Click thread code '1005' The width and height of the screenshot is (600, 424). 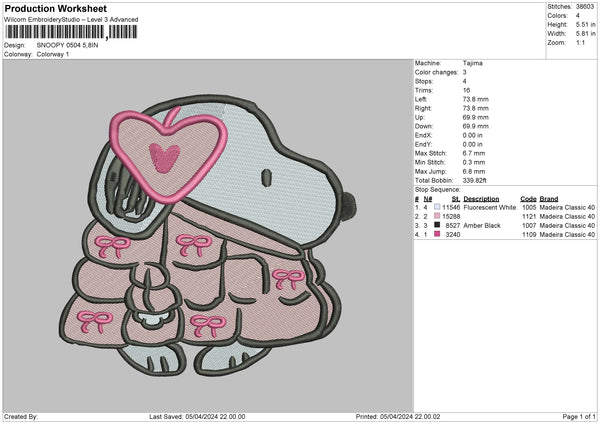pyautogui.click(x=529, y=207)
